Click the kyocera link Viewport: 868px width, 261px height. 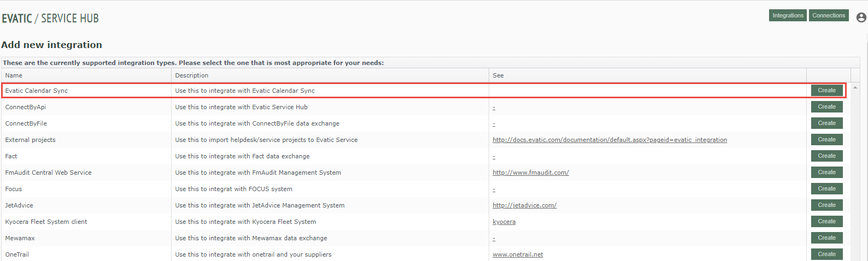(504, 222)
